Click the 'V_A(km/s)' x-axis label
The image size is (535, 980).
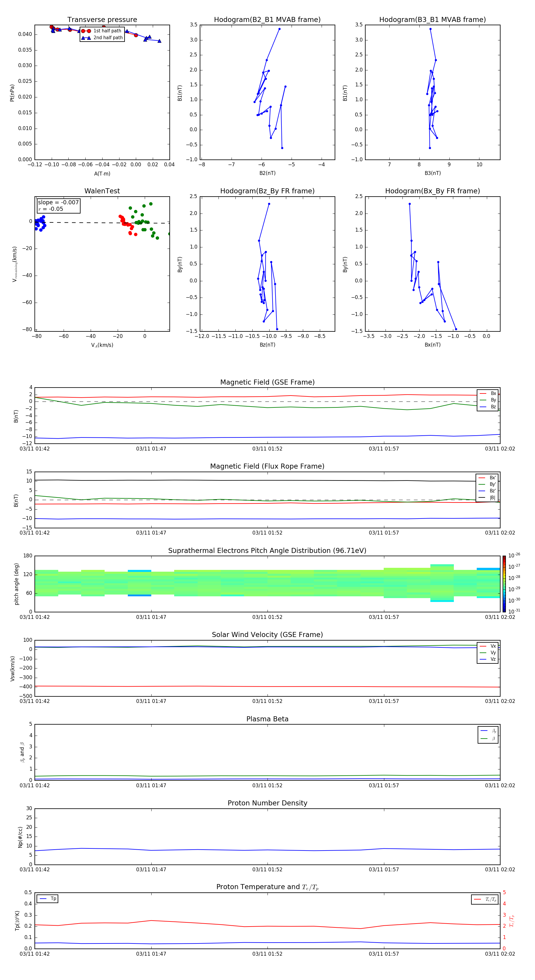pyautogui.click(x=102, y=345)
